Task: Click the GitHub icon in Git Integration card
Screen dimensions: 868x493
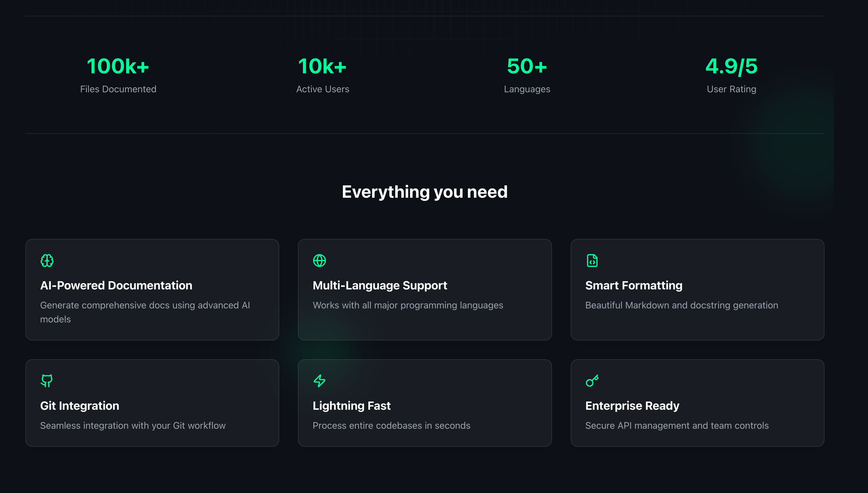Action: 47,381
